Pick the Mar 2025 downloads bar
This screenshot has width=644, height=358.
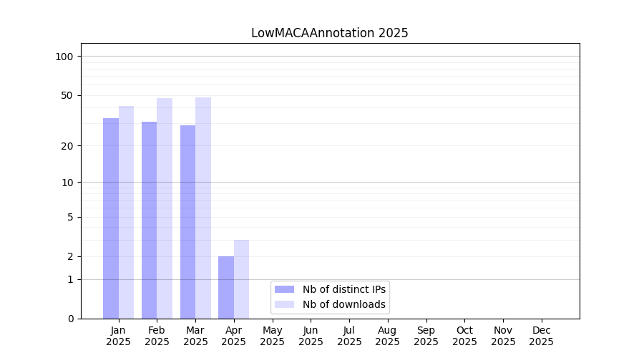[203, 208]
